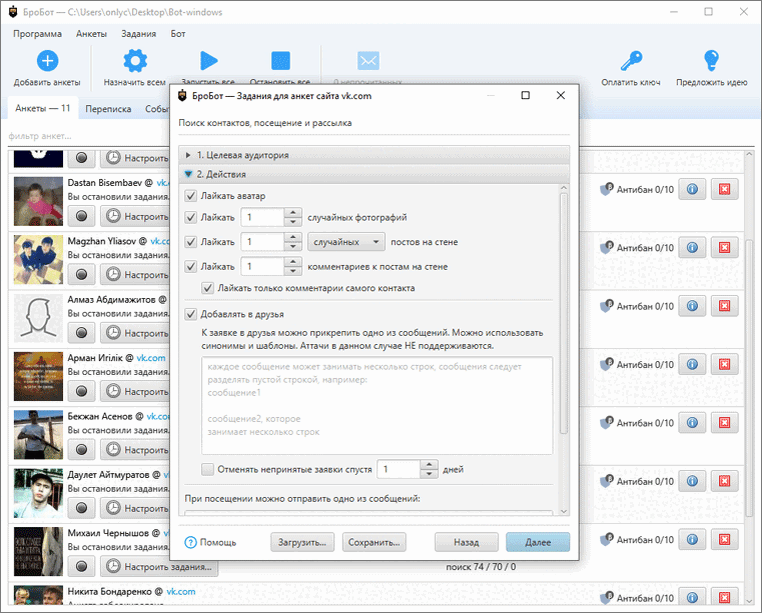Viewport: 762px width, 613px height.
Task: Click the dialog actions vertical scrollbar
Action: click(x=564, y=314)
